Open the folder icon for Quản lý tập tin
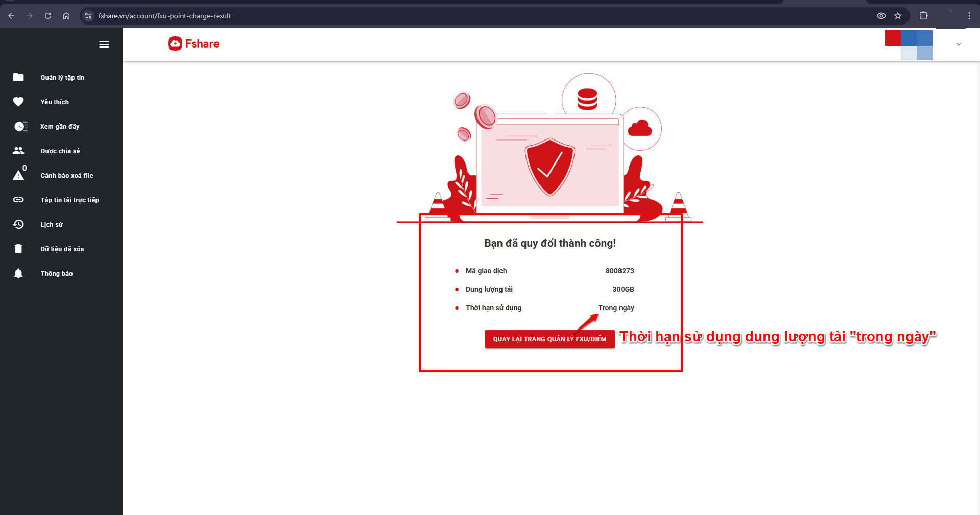The image size is (980, 515). 18,77
